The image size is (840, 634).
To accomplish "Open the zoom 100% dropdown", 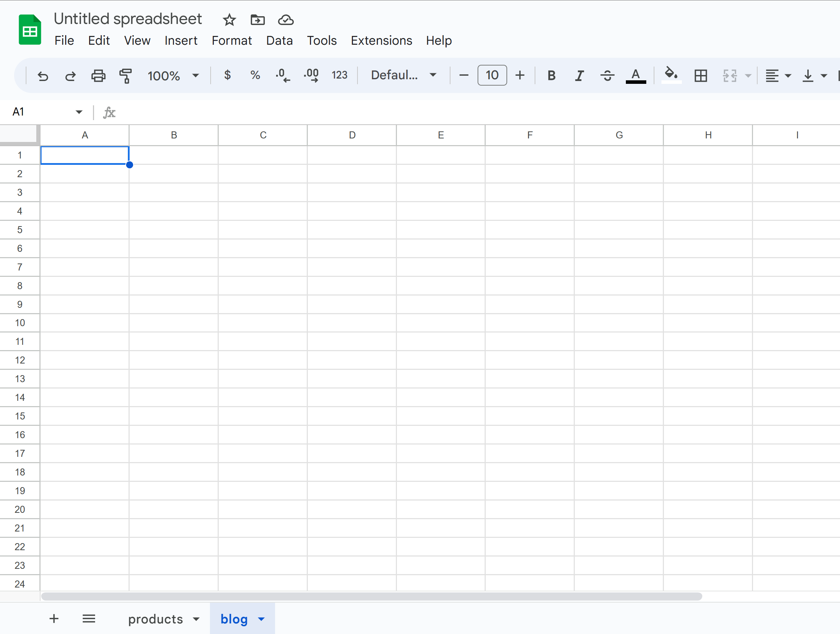I will (173, 76).
